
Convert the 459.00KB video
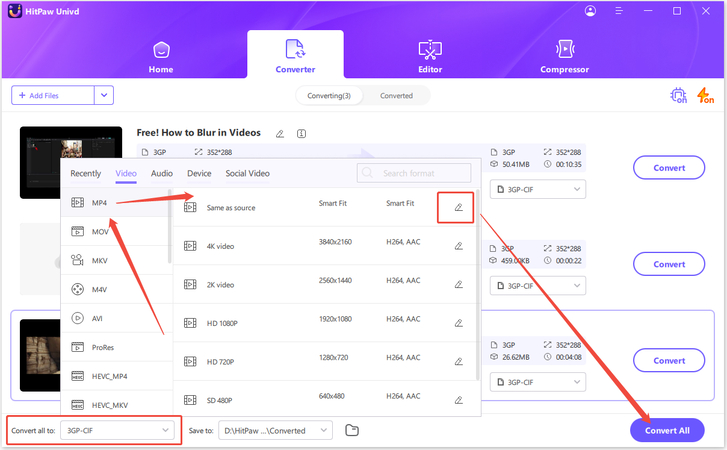tap(669, 264)
